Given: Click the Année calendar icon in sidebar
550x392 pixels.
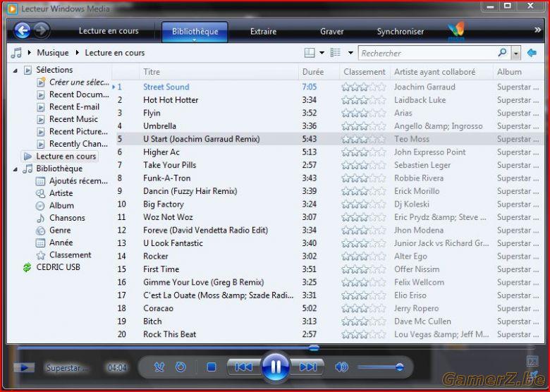Looking at the screenshot, I should tap(41, 243).
